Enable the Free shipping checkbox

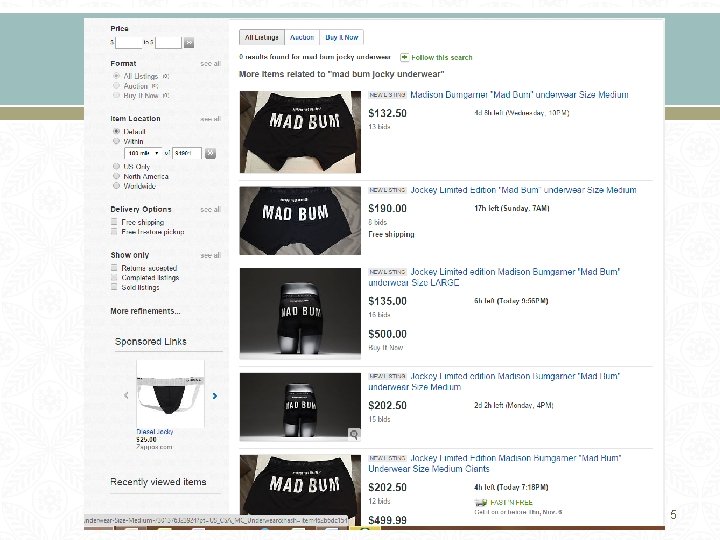point(114,222)
